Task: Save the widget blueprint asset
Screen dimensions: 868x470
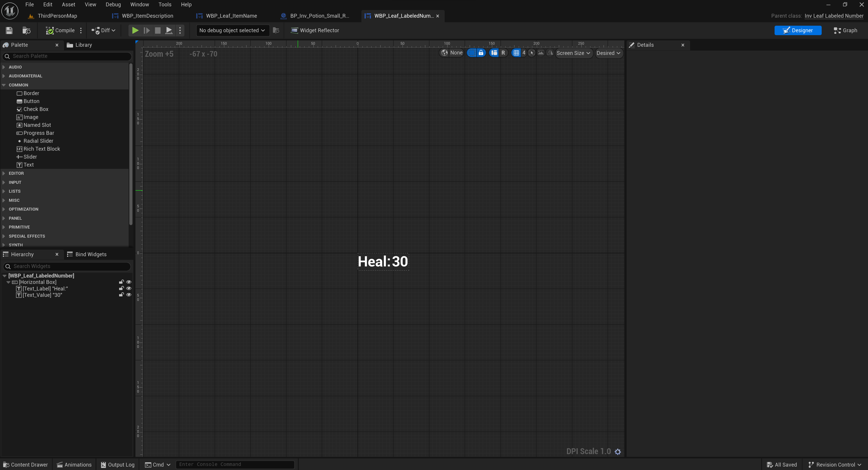Action: [9, 30]
